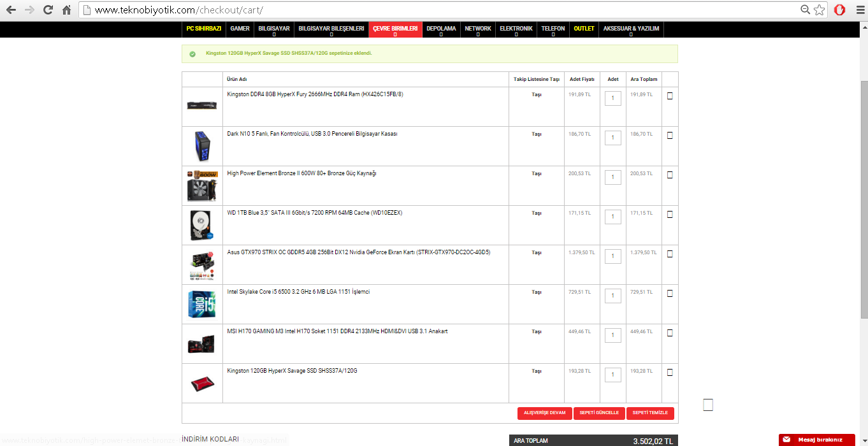Bookmark this page with the star icon

pos(820,10)
